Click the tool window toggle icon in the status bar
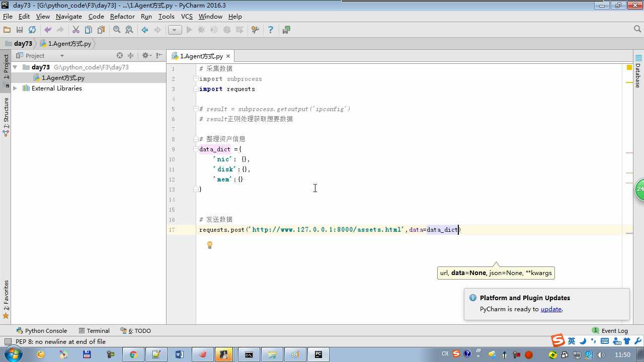The image size is (644, 362). click(7, 342)
